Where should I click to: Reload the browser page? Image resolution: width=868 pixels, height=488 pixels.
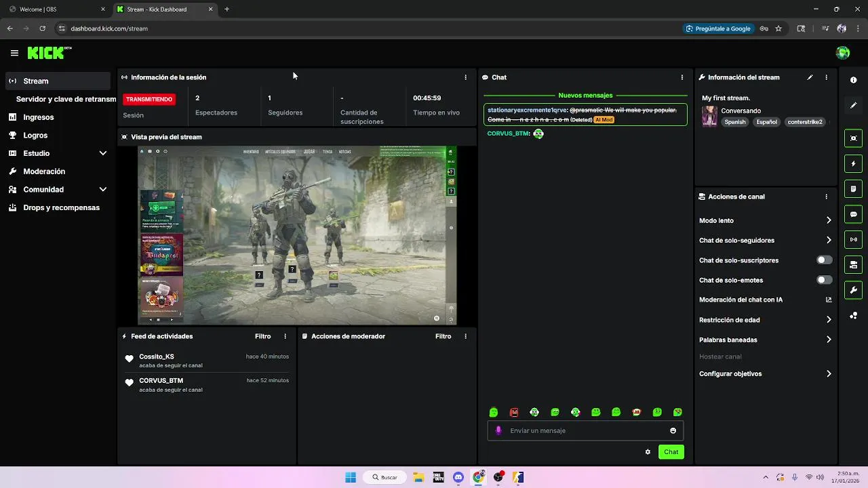43,28
